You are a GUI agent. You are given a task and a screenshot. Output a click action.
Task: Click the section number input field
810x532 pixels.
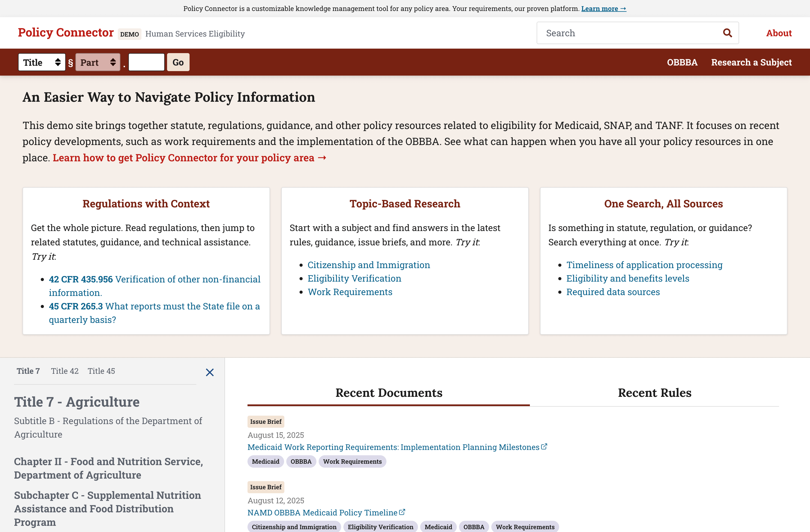[x=146, y=62]
